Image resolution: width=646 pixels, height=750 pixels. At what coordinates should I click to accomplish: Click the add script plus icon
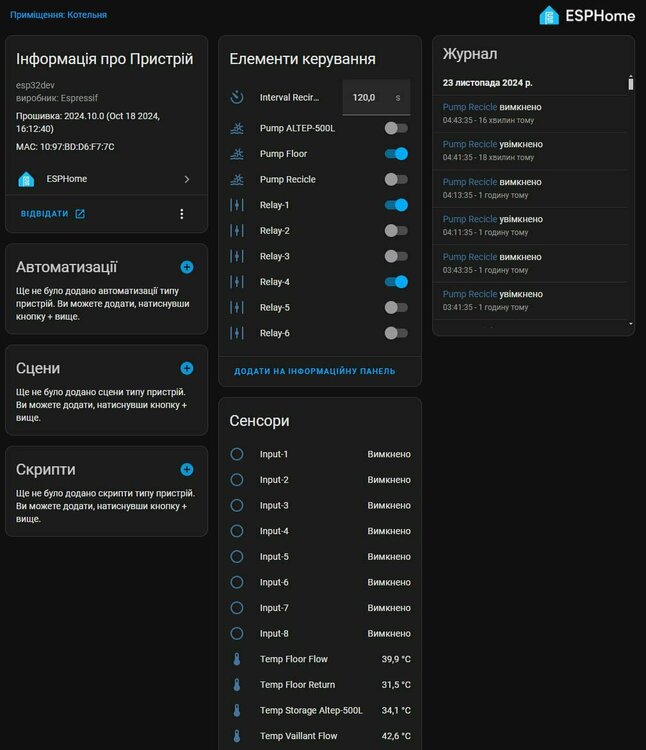187,469
